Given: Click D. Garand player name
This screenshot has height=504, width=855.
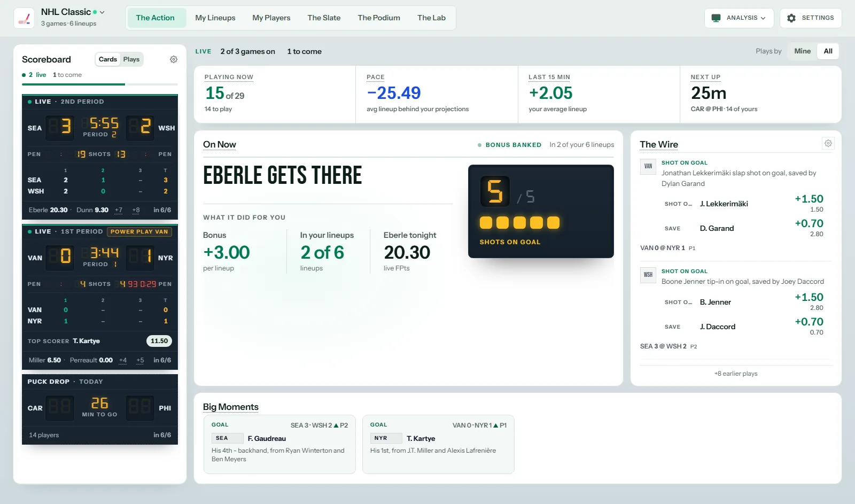Looking at the screenshot, I should pyautogui.click(x=717, y=228).
